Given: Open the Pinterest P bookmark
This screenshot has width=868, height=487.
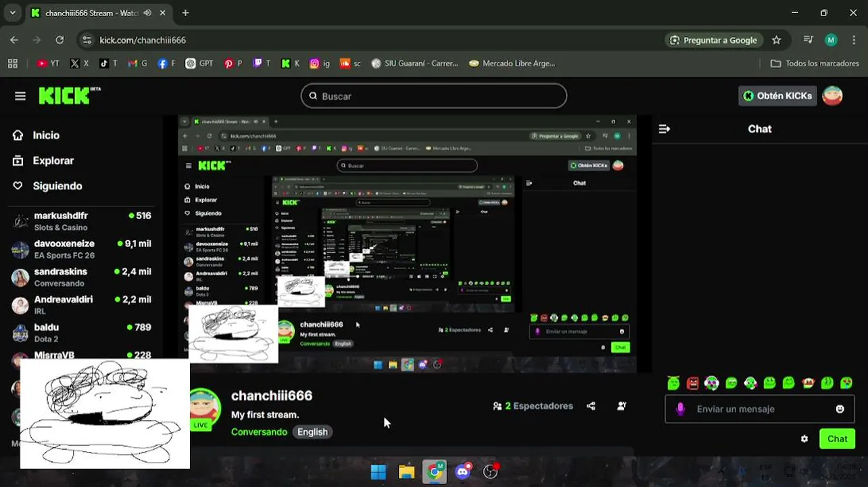Looking at the screenshot, I should (x=233, y=64).
